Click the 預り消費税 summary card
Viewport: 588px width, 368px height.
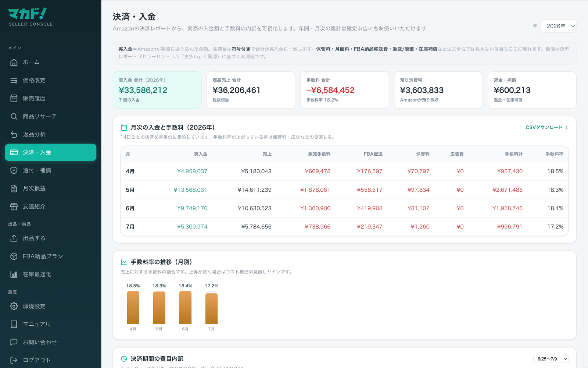coord(438,90)
